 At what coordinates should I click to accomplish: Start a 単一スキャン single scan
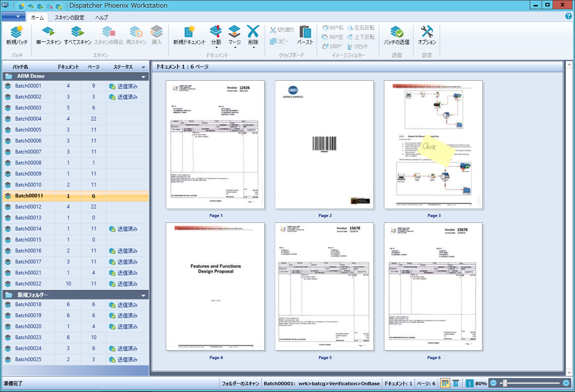coord(49,33)
